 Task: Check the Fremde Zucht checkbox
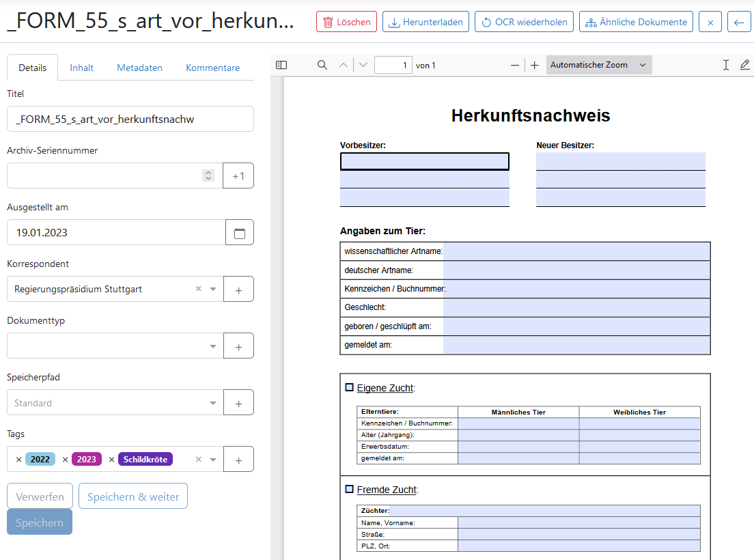(x=348, y=489)
